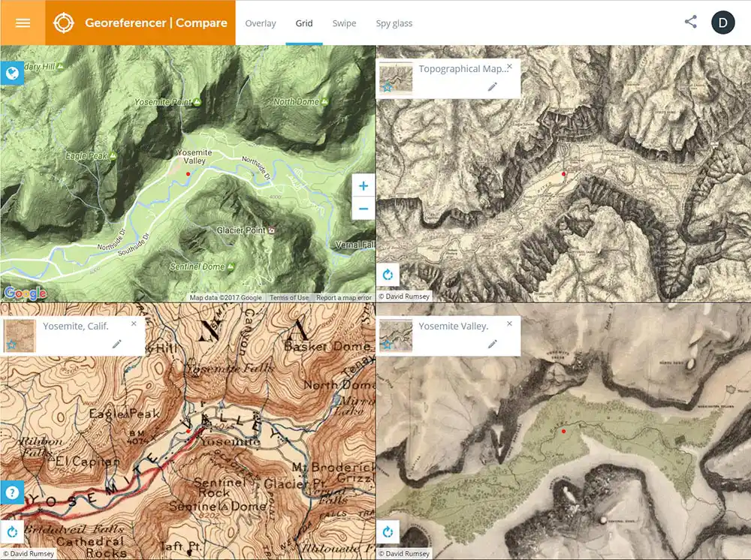Click the Yosemite, Calif. thumbnail image
This screenshot has width=751, height=560.
click(x=20, y=336)
